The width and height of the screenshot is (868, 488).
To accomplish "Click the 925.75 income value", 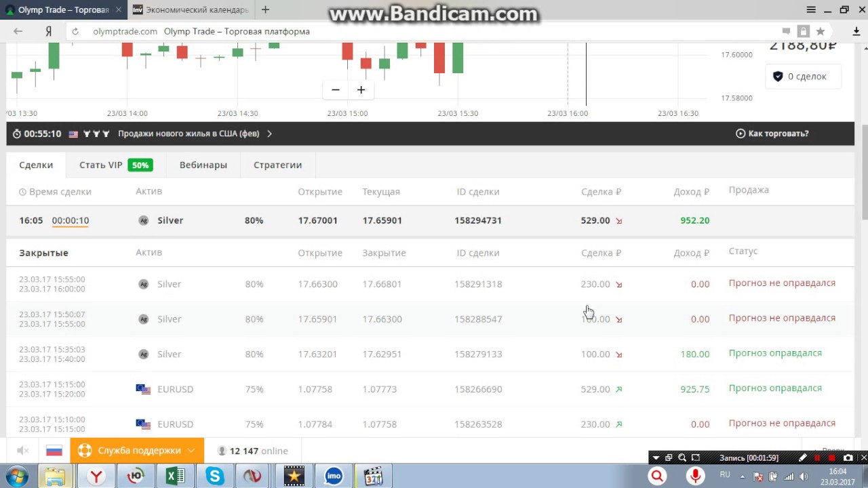I will tap(695, 389).
